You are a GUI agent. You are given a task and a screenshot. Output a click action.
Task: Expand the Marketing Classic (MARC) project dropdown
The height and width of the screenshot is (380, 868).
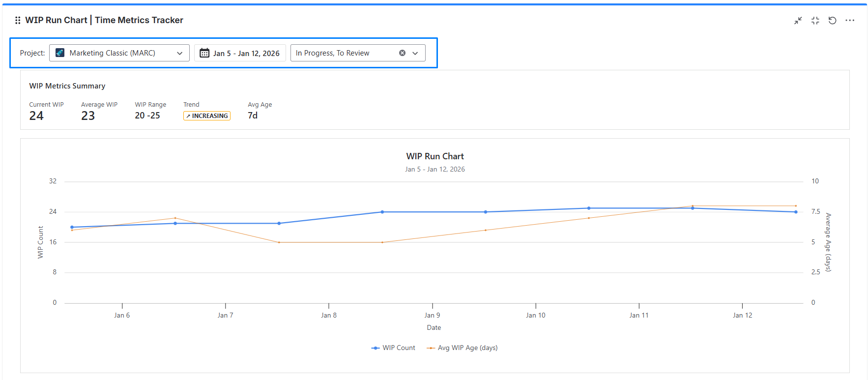(x=179, y=53)
